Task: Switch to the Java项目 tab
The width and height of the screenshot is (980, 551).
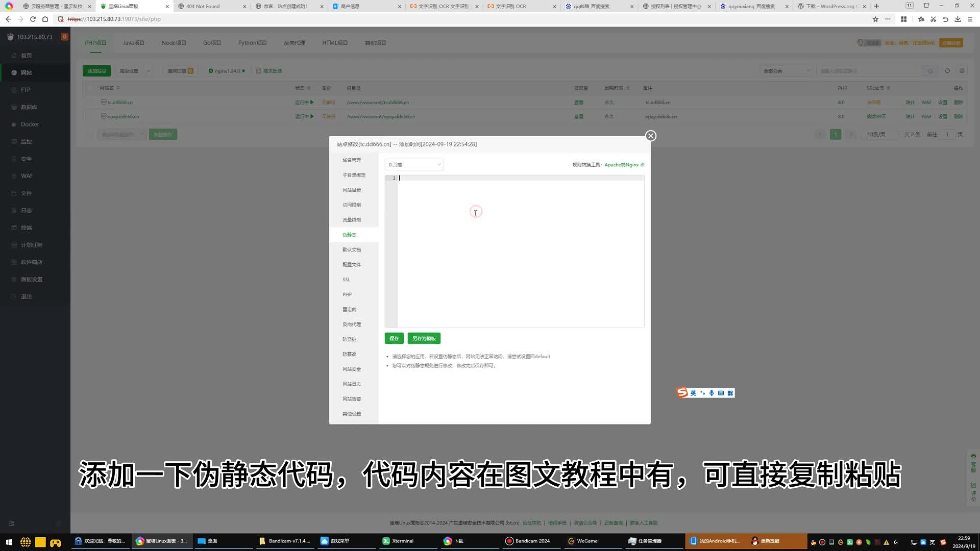Action: point(134,43)
